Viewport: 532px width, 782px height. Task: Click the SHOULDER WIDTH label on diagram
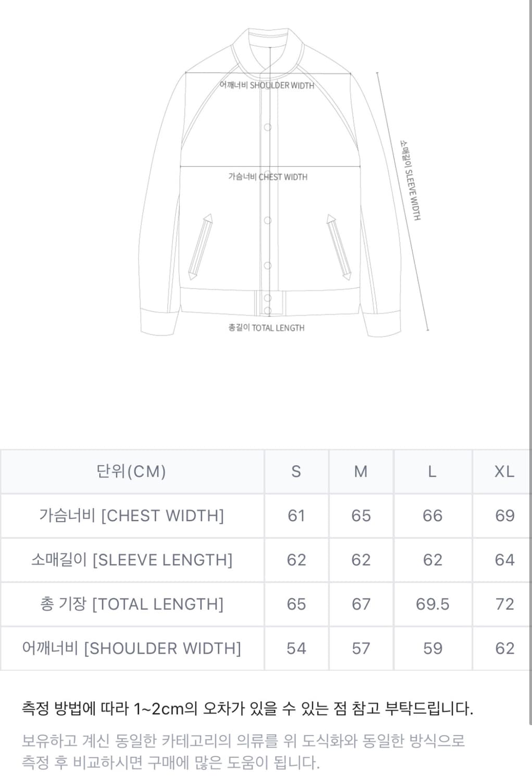[267, 85]
